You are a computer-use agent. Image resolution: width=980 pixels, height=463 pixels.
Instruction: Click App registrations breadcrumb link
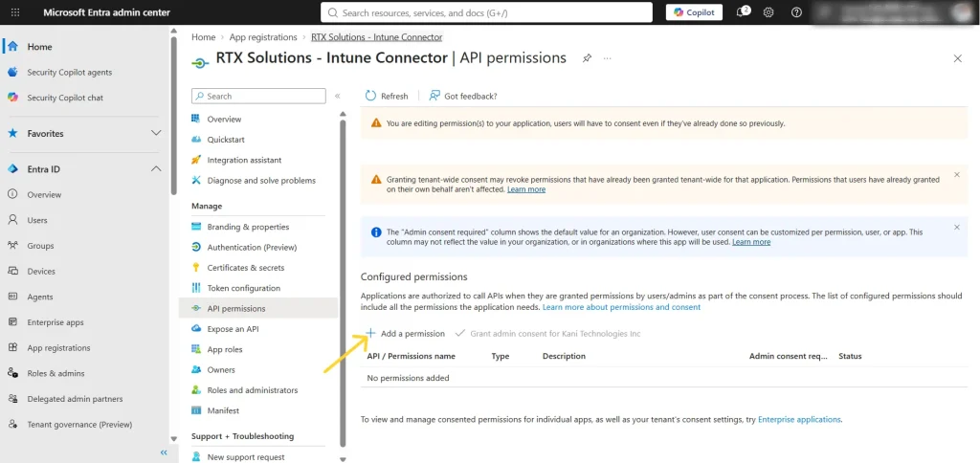tap(263, 37)
